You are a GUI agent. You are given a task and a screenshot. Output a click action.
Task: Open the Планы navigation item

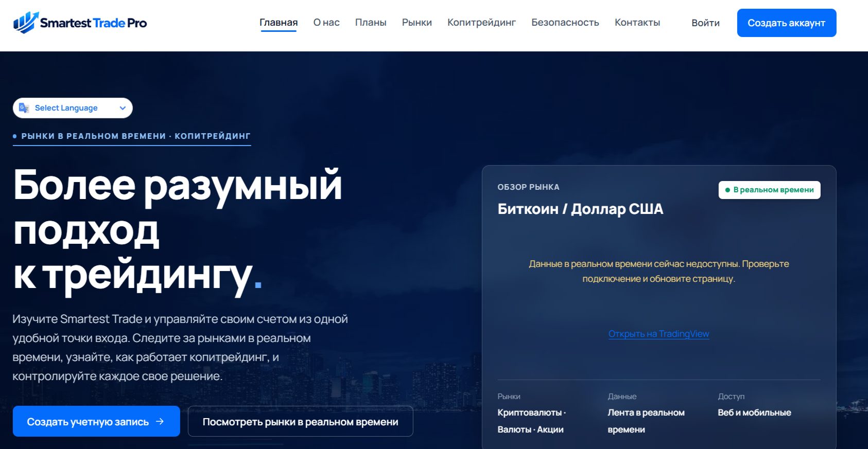click(371, 23)
